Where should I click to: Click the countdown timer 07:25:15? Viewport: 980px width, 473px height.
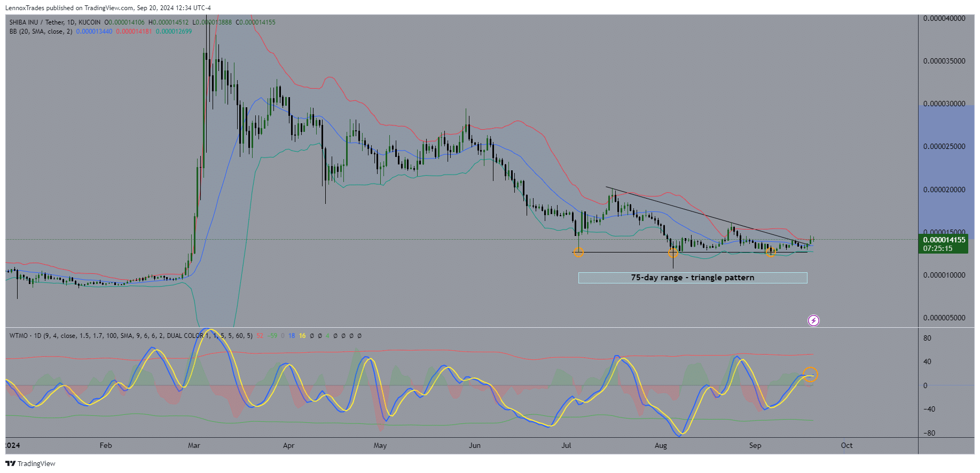click(938, 248)
